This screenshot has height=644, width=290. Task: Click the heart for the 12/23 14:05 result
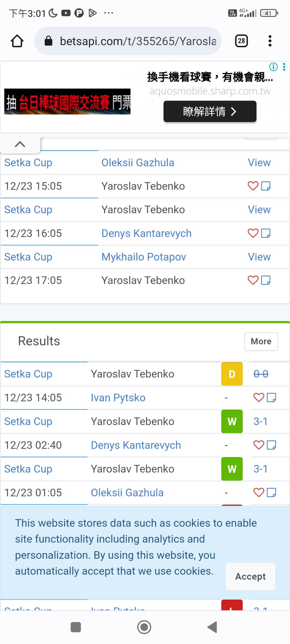pyautogui.click(x=259, y=398)
